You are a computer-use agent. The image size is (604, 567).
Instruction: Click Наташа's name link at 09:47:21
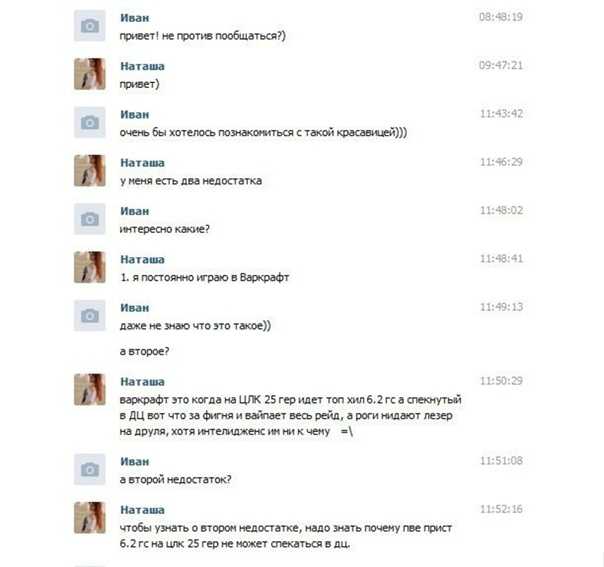(x=142, y=66)
